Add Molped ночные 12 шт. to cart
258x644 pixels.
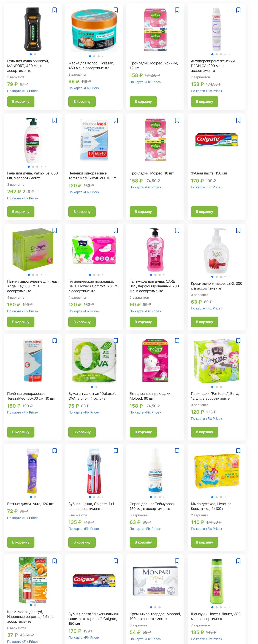click(x=143, y=102)
